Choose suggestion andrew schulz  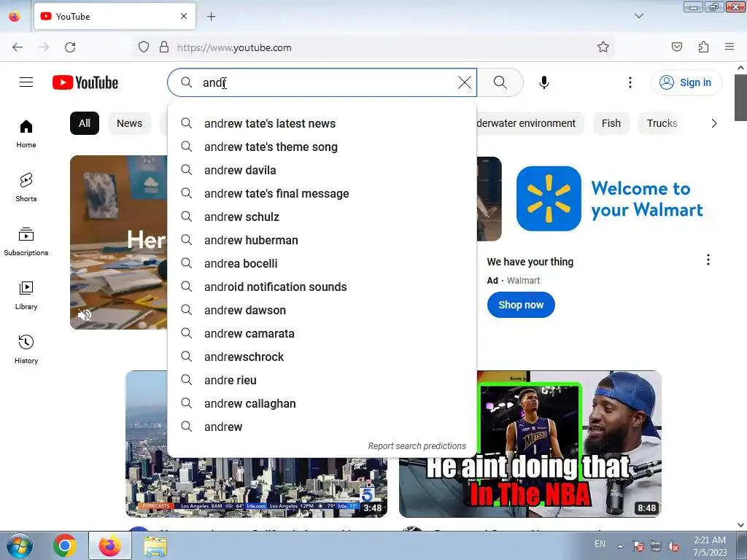(322, 217)
